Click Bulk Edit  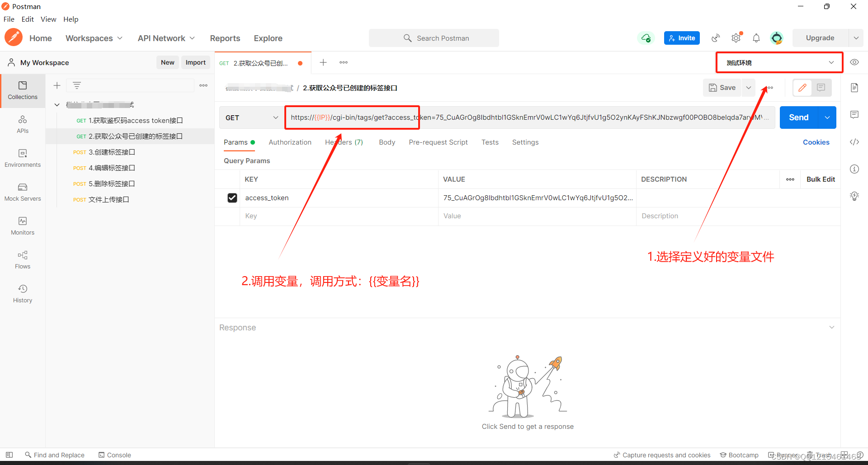821,179
